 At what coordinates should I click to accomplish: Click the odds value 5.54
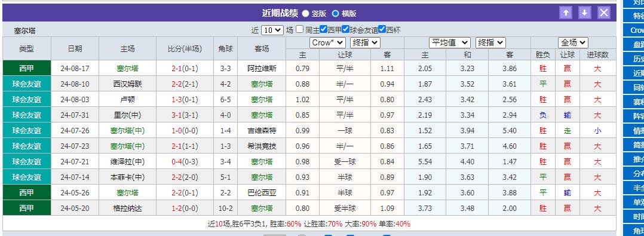tap(425, 162)
